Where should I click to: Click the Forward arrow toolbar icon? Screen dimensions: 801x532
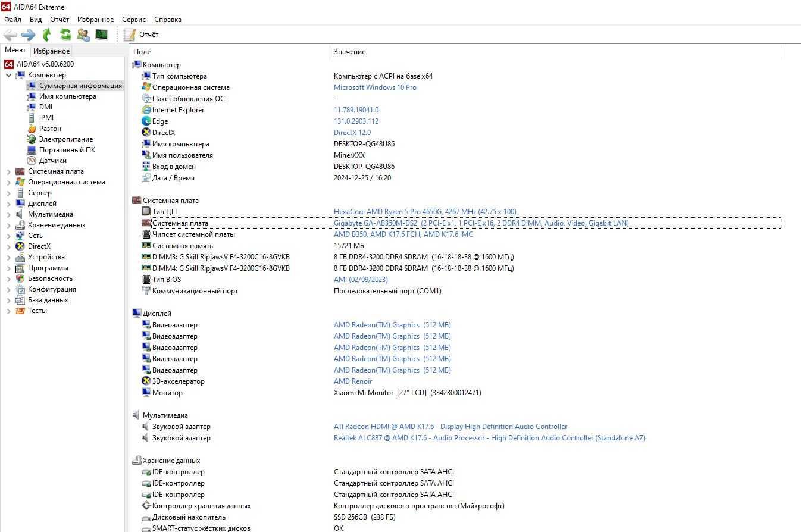28,35
